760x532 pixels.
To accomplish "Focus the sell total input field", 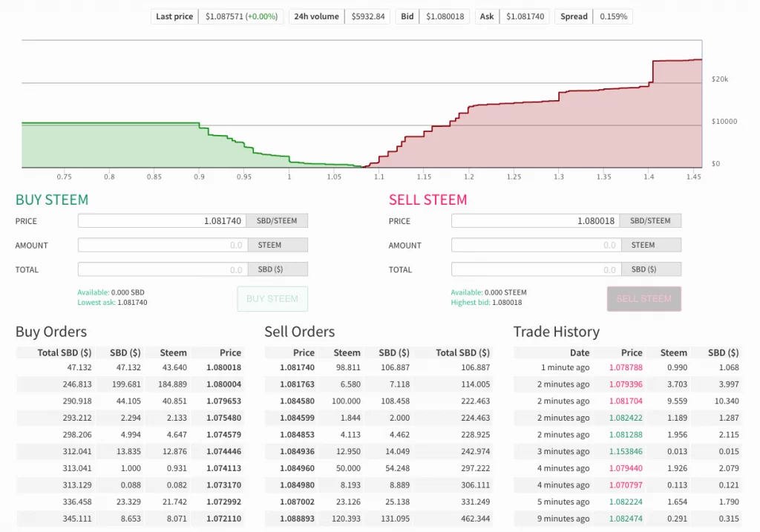I will [x=535, y=270].
